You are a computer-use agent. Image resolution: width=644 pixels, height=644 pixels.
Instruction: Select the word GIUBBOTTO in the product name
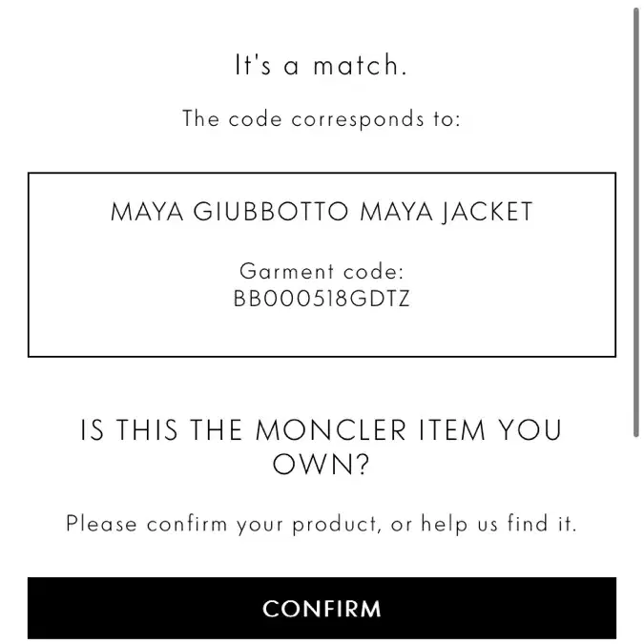pyautogui.click(x=271, y=212)
